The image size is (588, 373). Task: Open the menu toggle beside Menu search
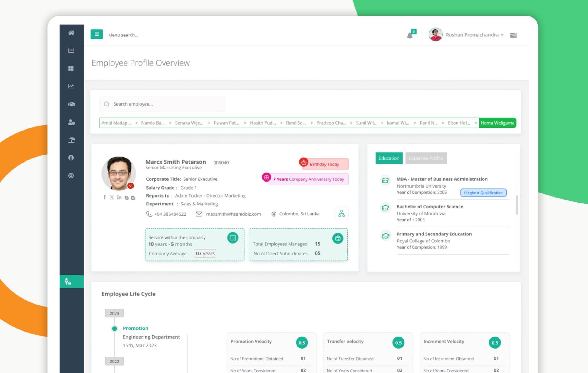[x=96, y=34]
